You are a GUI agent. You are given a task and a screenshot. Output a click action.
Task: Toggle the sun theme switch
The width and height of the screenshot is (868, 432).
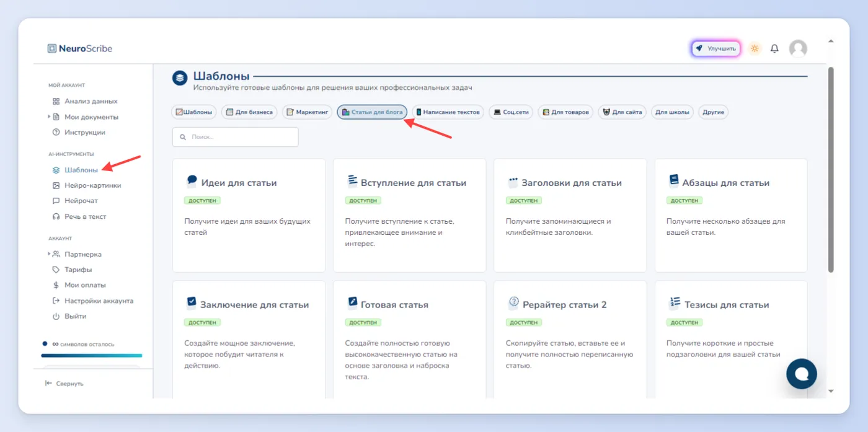pos(755,48)
